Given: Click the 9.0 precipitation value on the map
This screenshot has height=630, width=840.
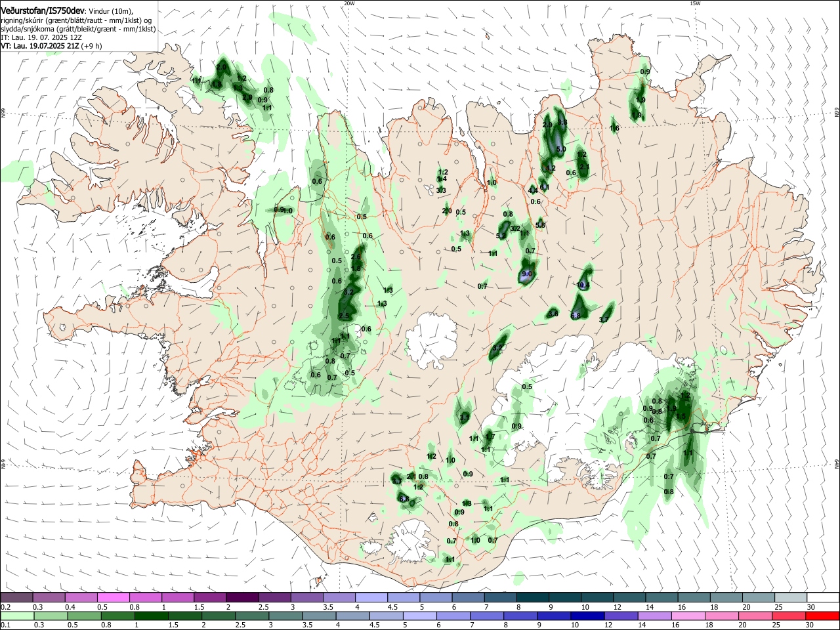Looking at the screenshot, I should 527,274.
